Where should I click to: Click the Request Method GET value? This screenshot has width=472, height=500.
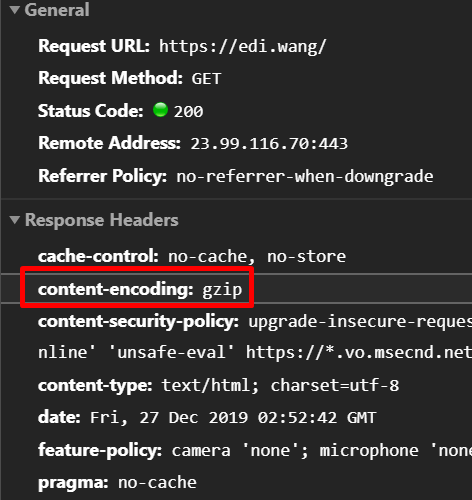[206, 79]
